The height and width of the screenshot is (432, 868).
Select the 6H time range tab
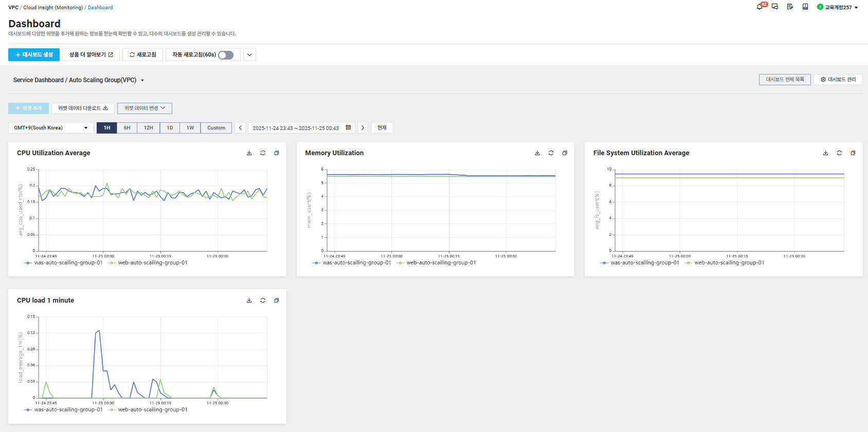tap(127, 128)
